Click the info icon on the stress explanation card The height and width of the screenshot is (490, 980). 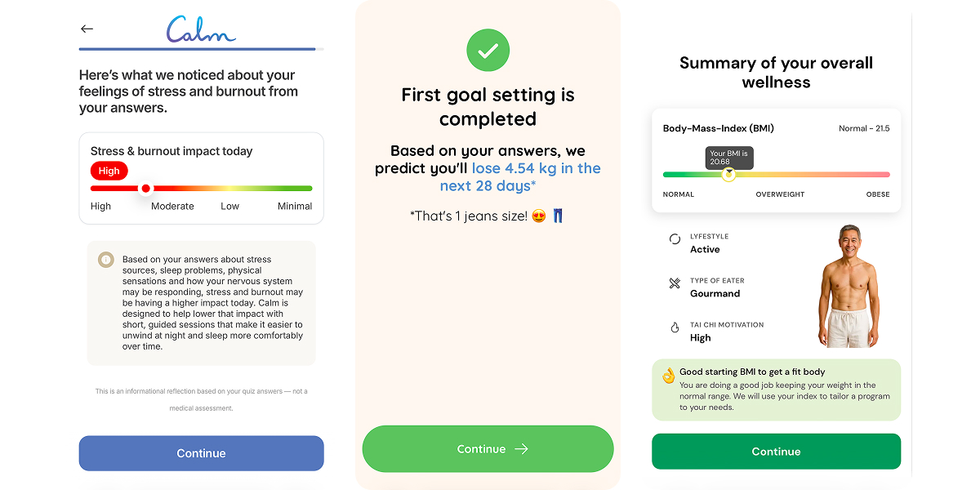point(105,259)
